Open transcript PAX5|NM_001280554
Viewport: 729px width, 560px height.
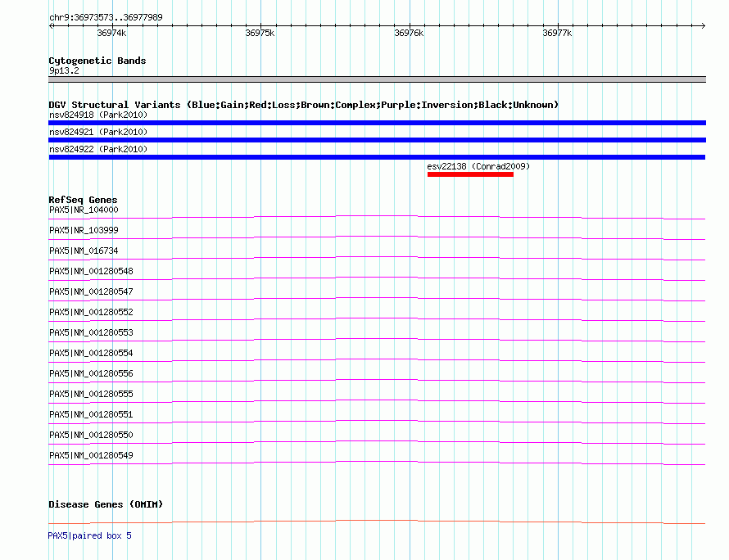[x=91, y=353]
